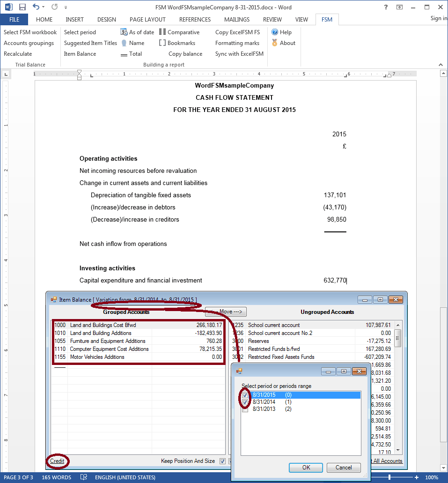Click the Name tag icon
Image resolution: width=448 pixels, height=483 pixels.
point(124,43)
